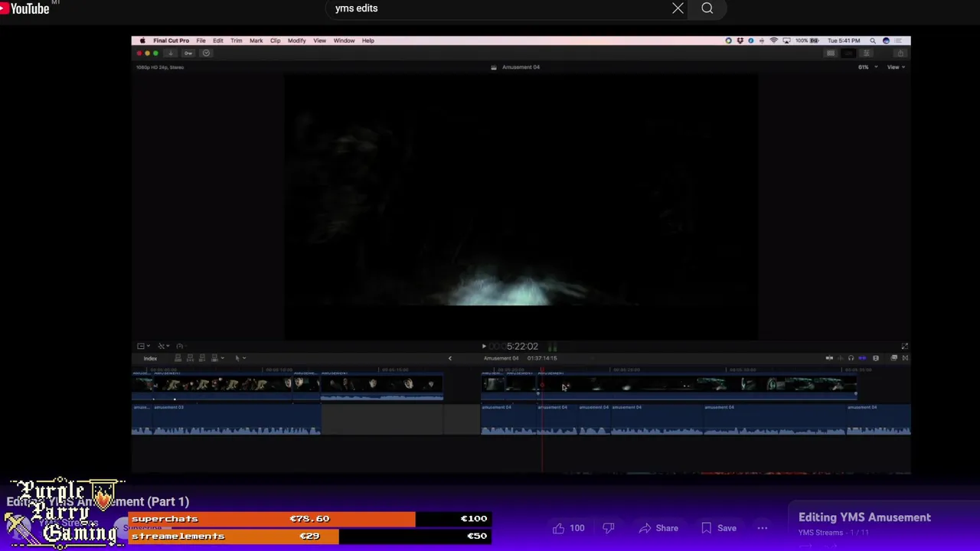
Task: Click the Dropbox menu bar icon
Action: tap(740, 41)
